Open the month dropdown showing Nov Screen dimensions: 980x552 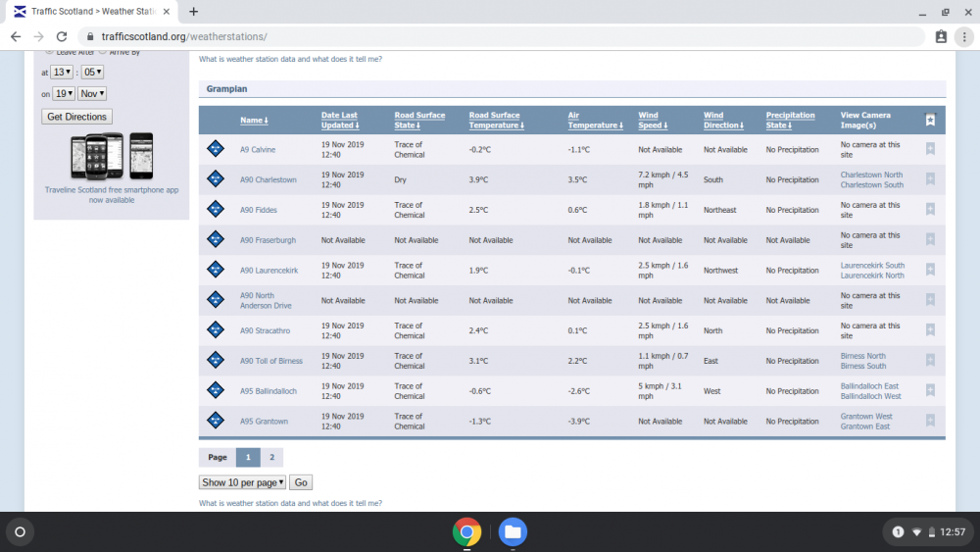(x=92, y=93)
